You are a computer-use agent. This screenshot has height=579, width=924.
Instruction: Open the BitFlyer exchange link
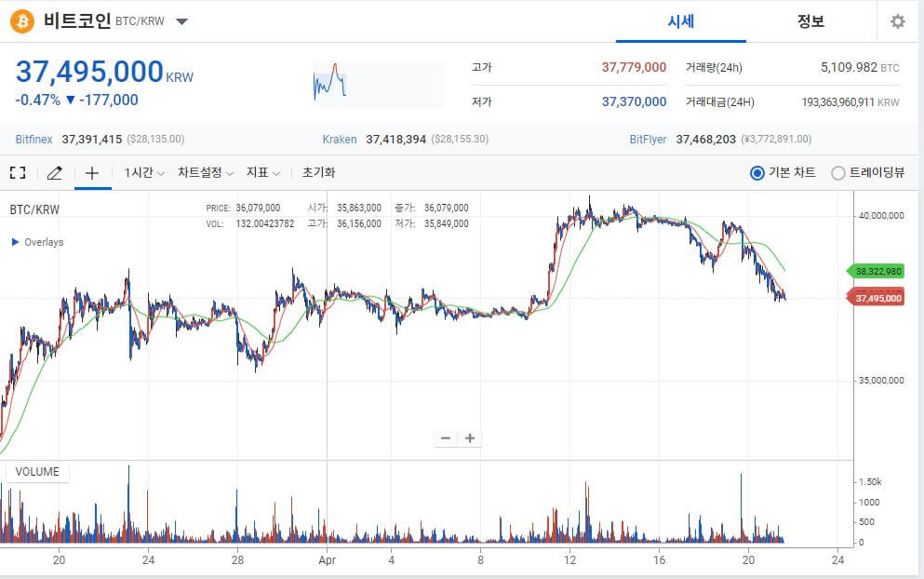point(648,140)
